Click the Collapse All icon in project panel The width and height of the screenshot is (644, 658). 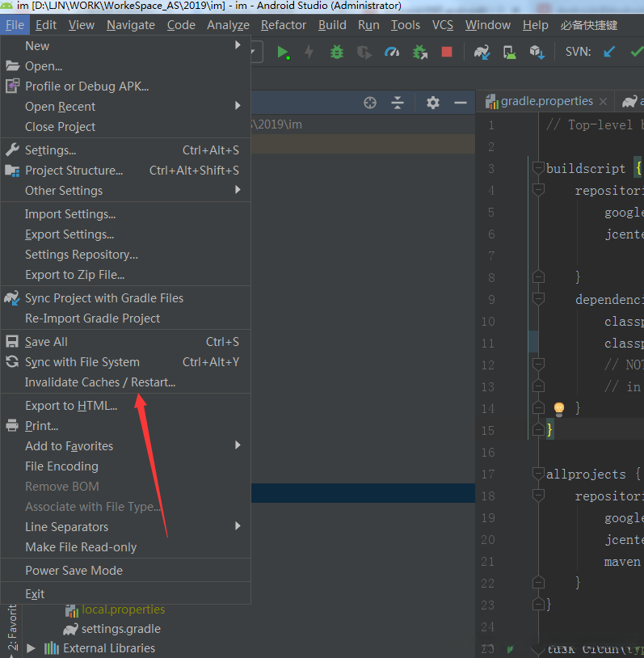click(x=398, y=102)
